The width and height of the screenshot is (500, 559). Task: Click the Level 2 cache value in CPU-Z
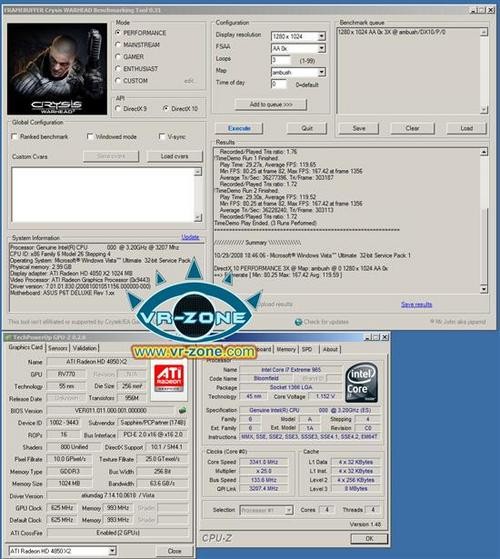(x=356, y=480)
